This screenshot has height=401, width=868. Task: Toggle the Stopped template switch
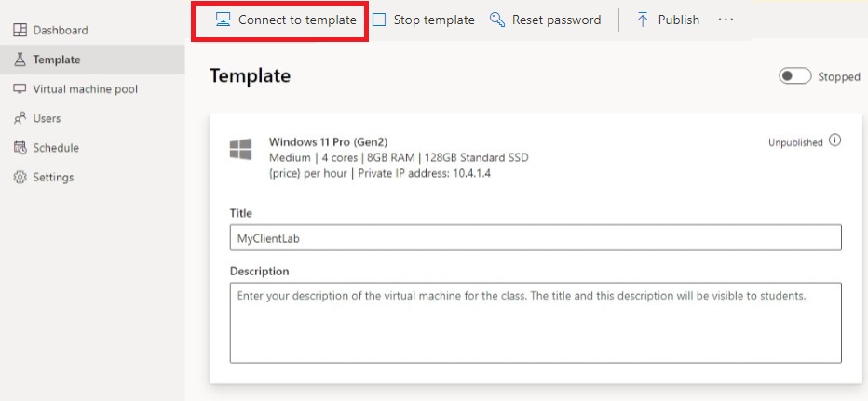point(794,76)
